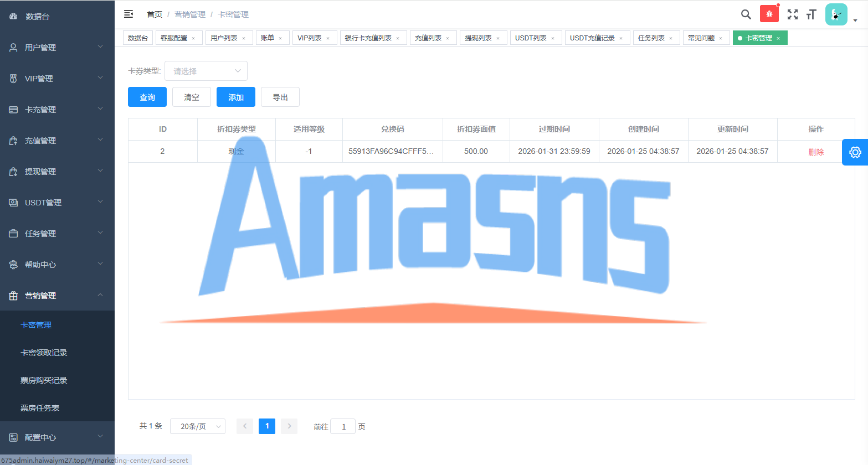Toggle the sidebar collapse hamburger icon
The width and height of the screenshot is (868, 465).
129,14
